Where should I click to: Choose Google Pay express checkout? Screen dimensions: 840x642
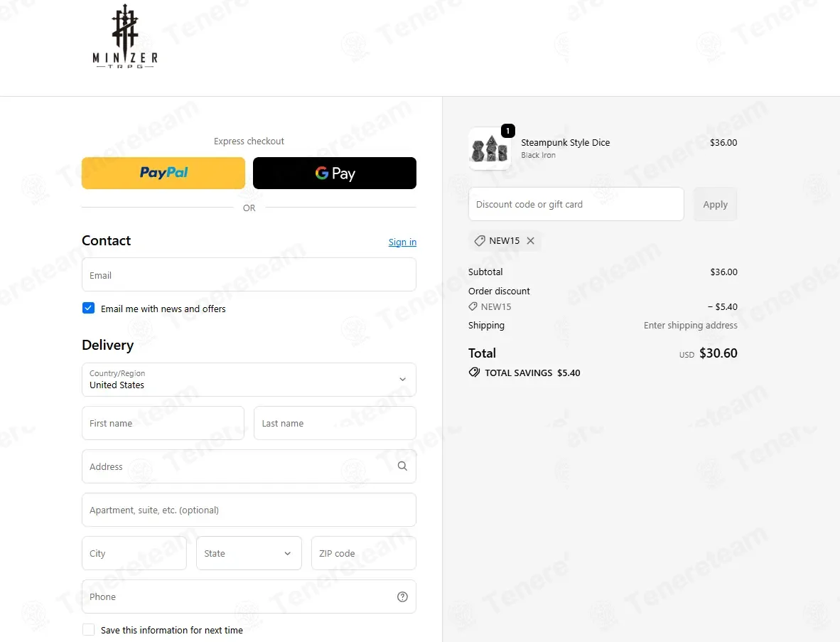coord(335,173)
